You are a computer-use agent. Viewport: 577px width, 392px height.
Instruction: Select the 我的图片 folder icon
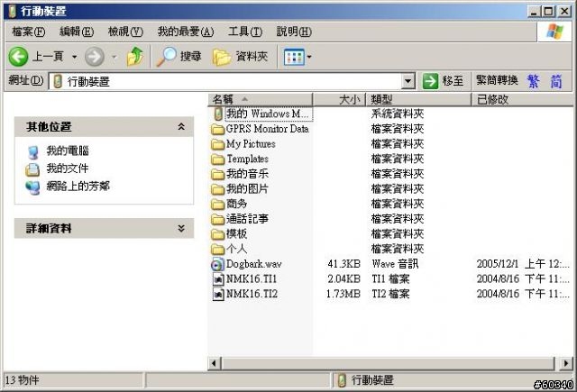(x=218, y=189)
